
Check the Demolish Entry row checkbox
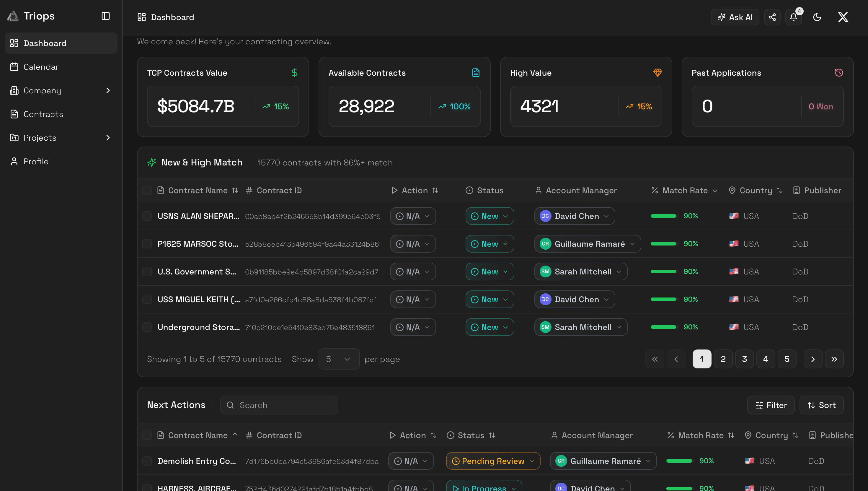(147, 461)
